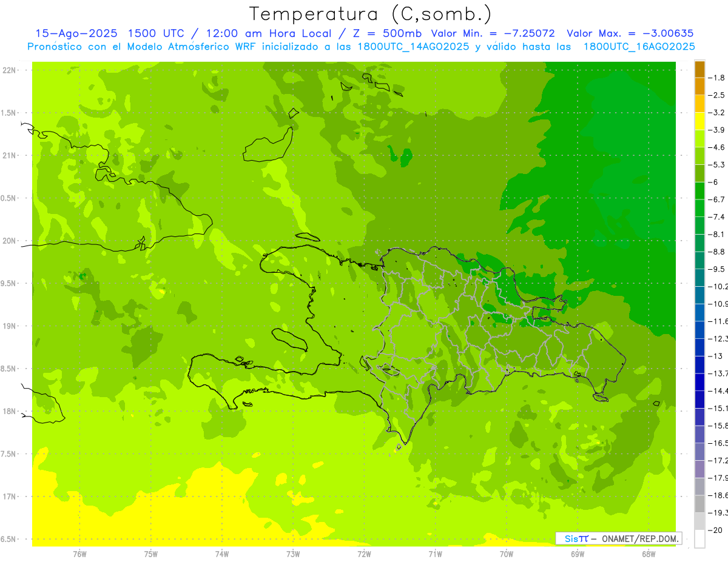The width and height of the screenshot is (728, 562).
Task: Click the color scale value "-6.7"
Action: (x=716, y=199)
